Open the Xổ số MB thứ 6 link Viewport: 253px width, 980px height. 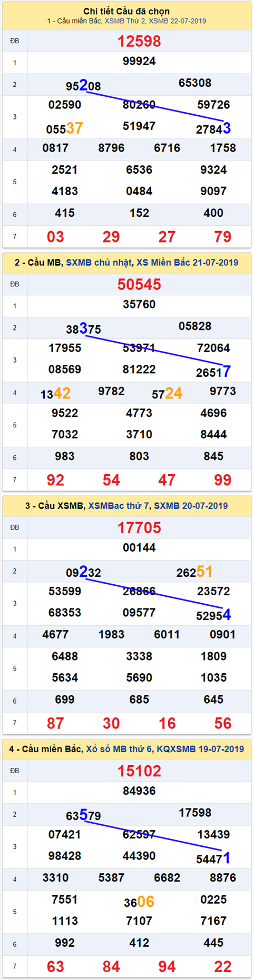click(120, 748)
